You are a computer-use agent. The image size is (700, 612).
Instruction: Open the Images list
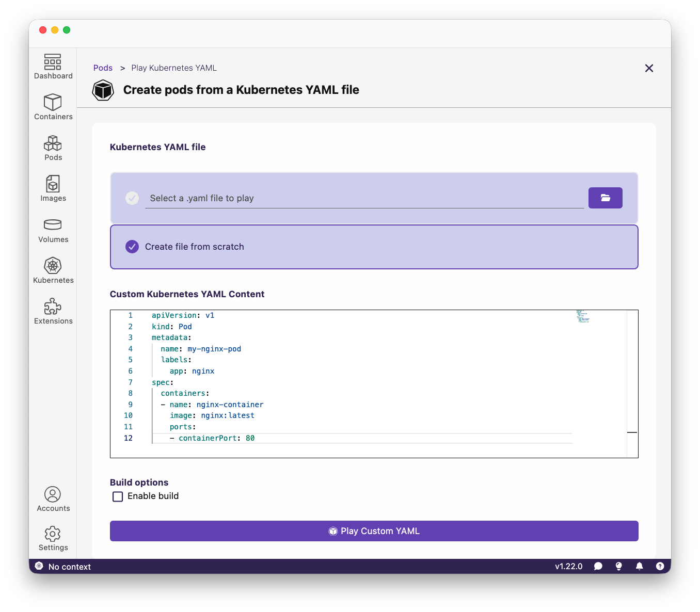[x=53, y=189]
